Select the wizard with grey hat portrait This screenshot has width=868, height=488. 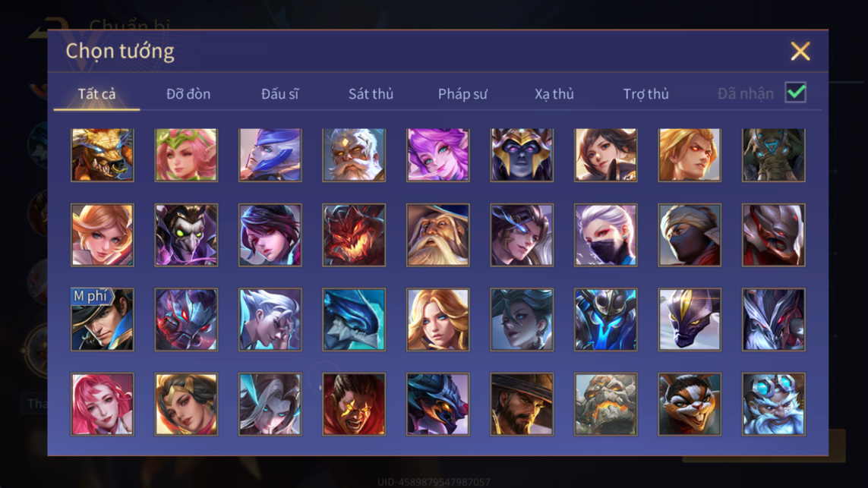point(438,235)
